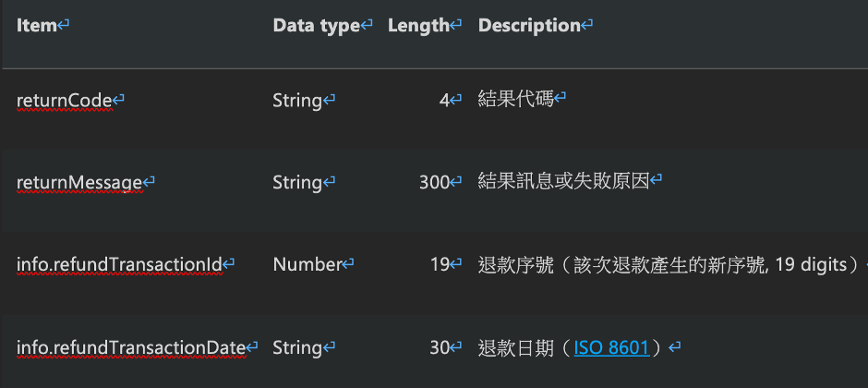The width and height of the screenshot is (868, 388).
Task: Click the Length column header
Action: coord(417,26)
